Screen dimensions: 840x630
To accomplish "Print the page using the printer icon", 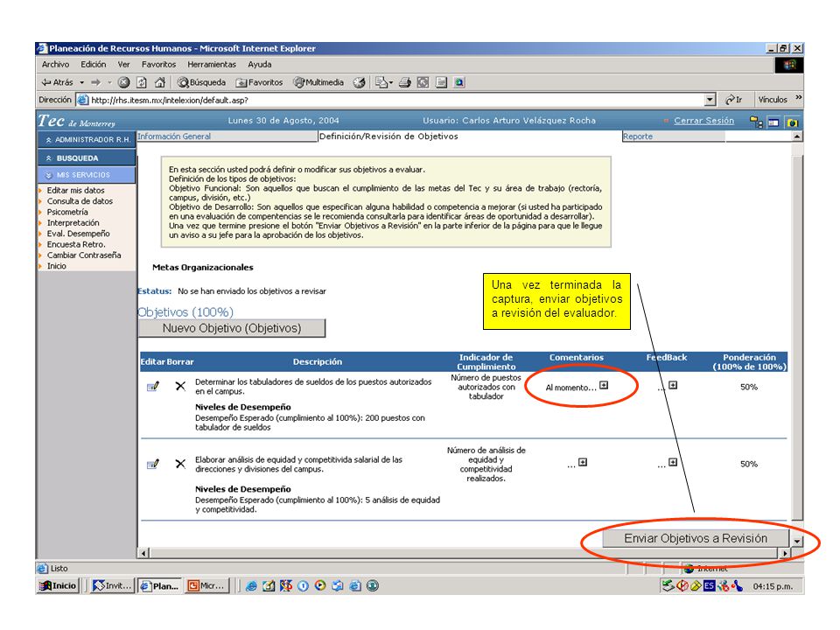I will [x=405, y=82].
